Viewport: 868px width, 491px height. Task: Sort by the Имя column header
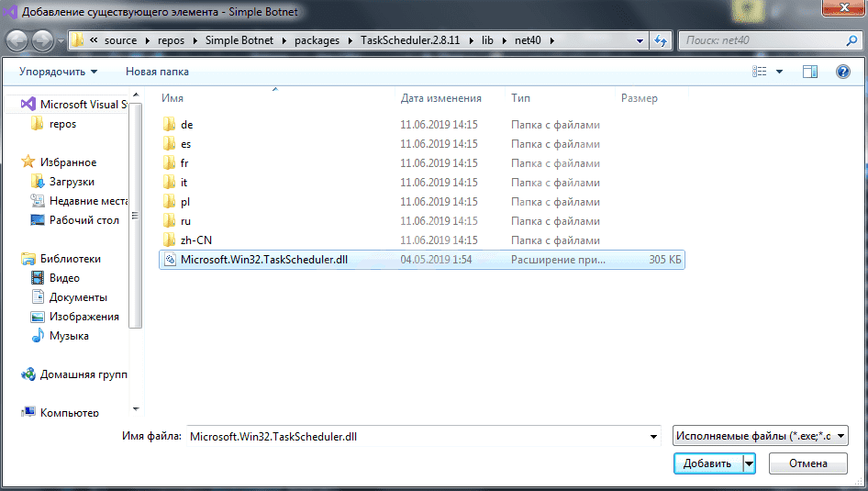coord(172,98)
